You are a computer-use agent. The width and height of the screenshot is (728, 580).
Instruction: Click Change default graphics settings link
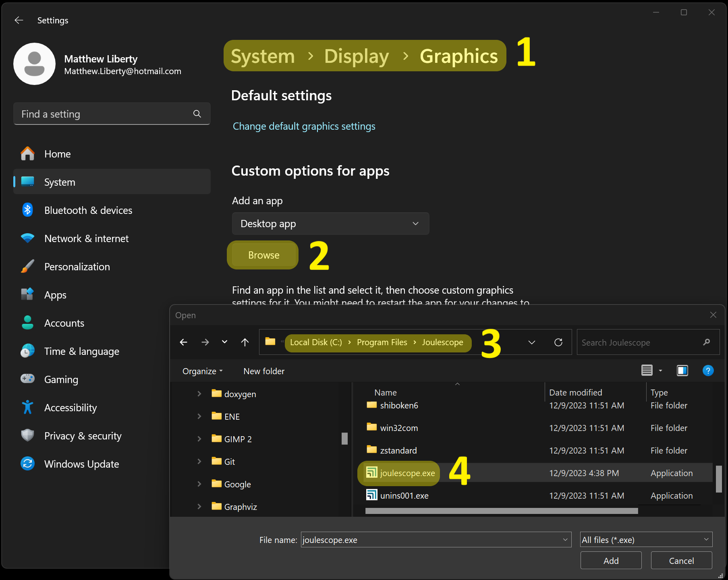[x=304, y=126]
